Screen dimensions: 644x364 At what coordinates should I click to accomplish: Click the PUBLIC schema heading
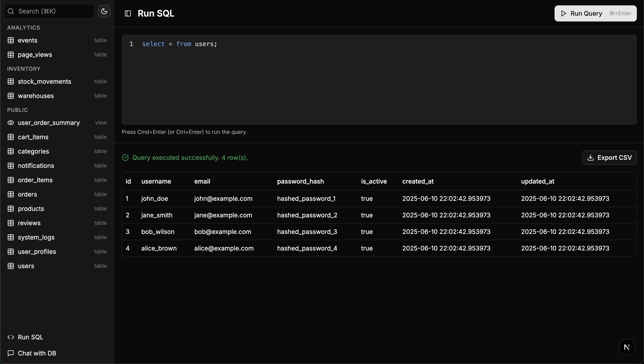[17, 110]
